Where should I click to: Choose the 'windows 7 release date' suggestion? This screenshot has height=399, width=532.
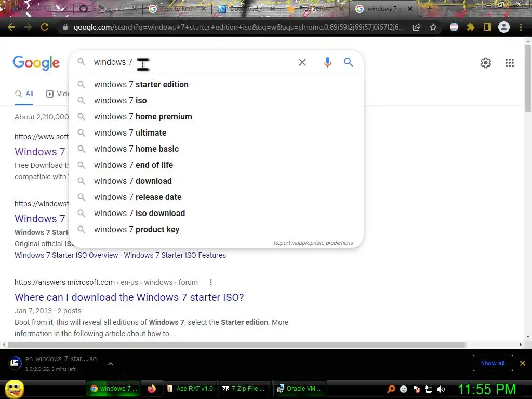[x=216, y=197]
